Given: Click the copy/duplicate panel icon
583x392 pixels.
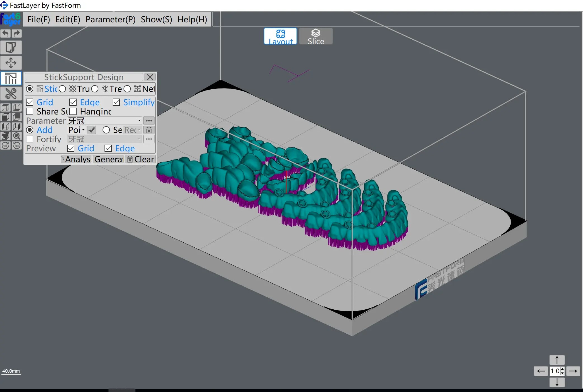Looking at the screenshot, I should 11,48.
